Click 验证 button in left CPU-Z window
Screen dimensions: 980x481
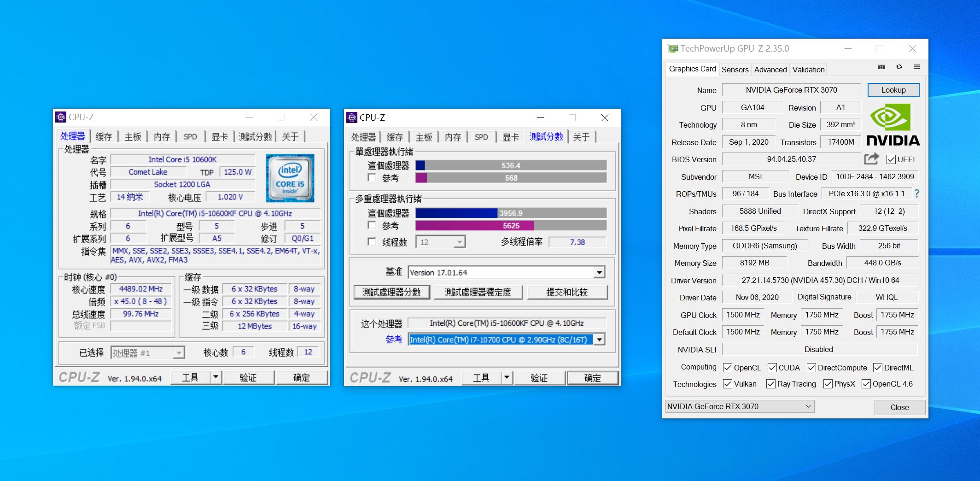coord(248,377)
